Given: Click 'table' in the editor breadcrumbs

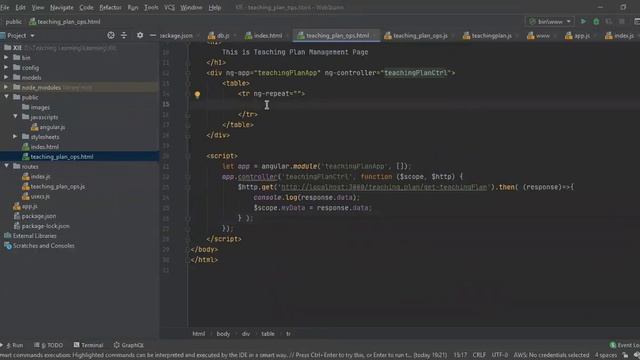Looking at the screenshot, I should [x=268, y=334].
